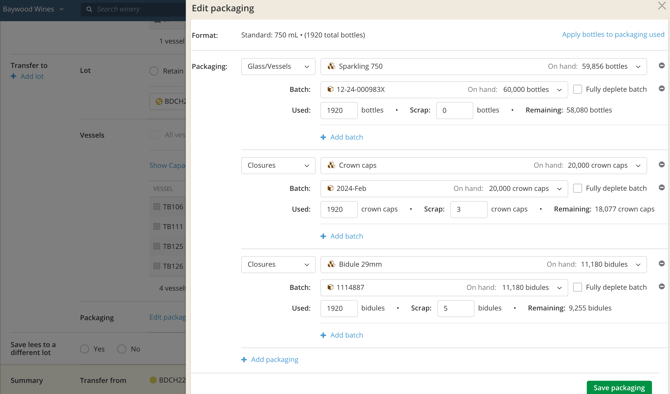The height and width of the screenshot is (394, 670).
Task: Click the Scrap crown caps input field
Action: click(x=469, y=209)
